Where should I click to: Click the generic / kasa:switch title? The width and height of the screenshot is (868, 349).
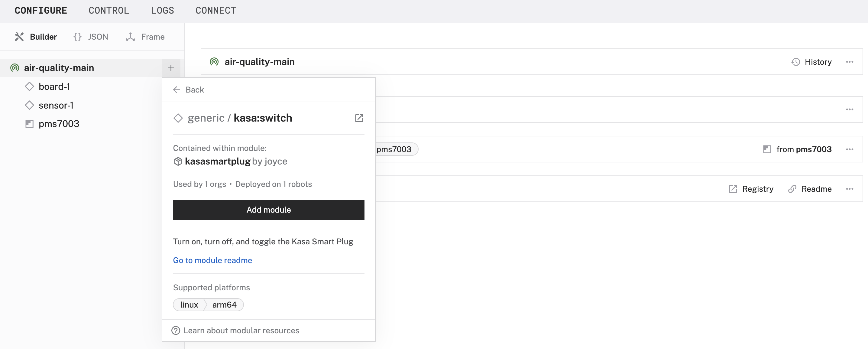pos(240,118)
